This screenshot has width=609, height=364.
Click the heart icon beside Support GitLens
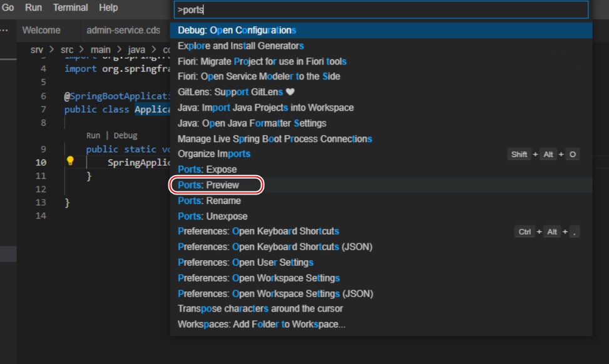click(290, 92)
